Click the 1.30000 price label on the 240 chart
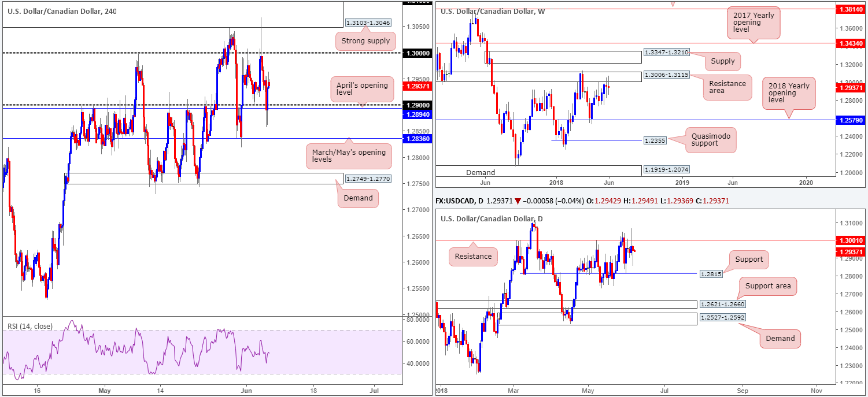The height and width of the screenshot is (397, 868). (416, 53)
